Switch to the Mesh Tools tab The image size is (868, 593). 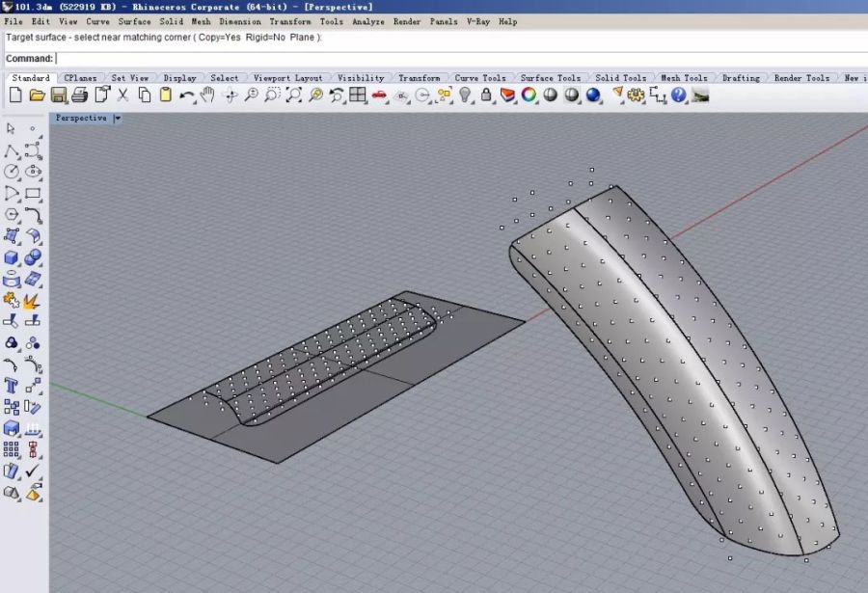point(683,78)
